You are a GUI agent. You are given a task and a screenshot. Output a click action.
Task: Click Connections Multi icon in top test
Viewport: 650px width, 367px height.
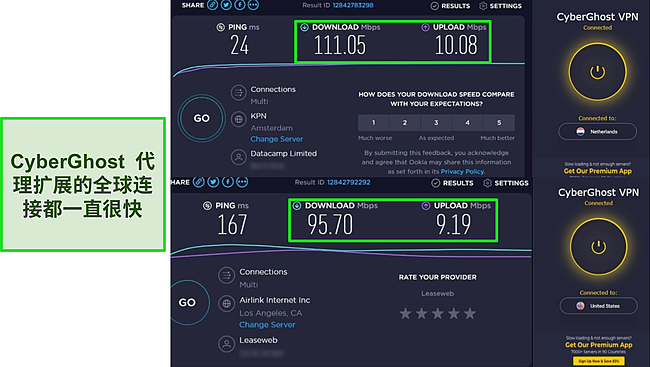tap(239, 92)
